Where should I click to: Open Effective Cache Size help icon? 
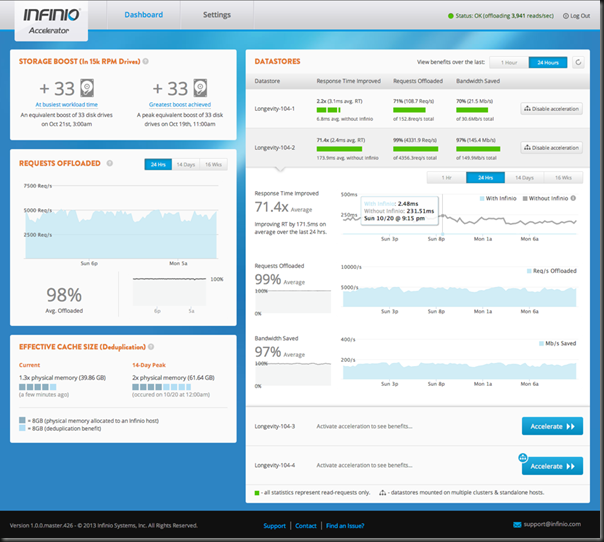tap(151, 347)
